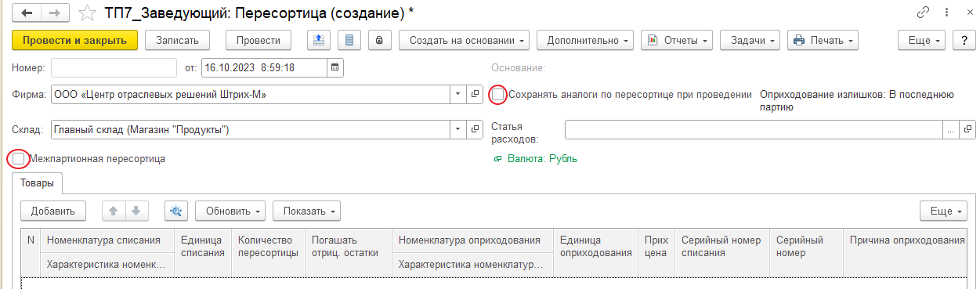
Task: Click the lock toolbar icon
Action: pyautogui.click(x=379, y=40)
